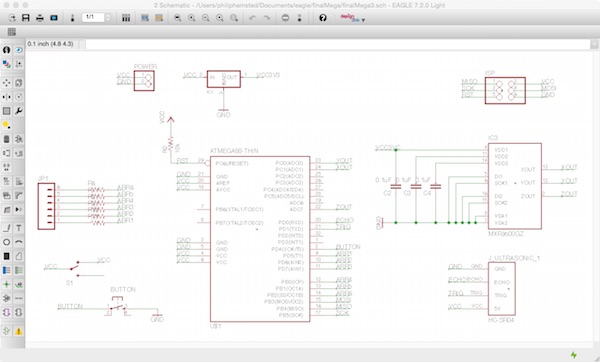Select the Text T tool
Screen dimensions: 600x362
coord(18,228)
